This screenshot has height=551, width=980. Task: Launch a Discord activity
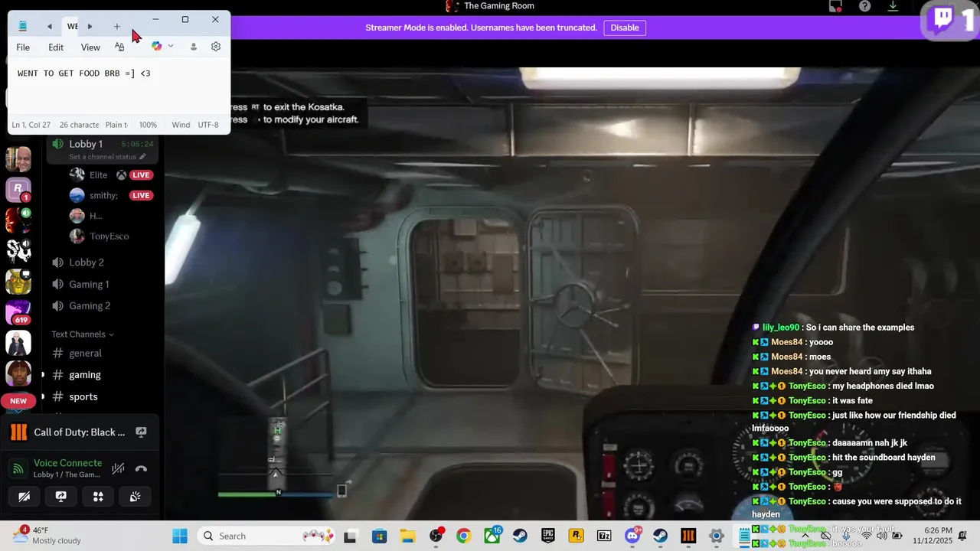point(98,497)
